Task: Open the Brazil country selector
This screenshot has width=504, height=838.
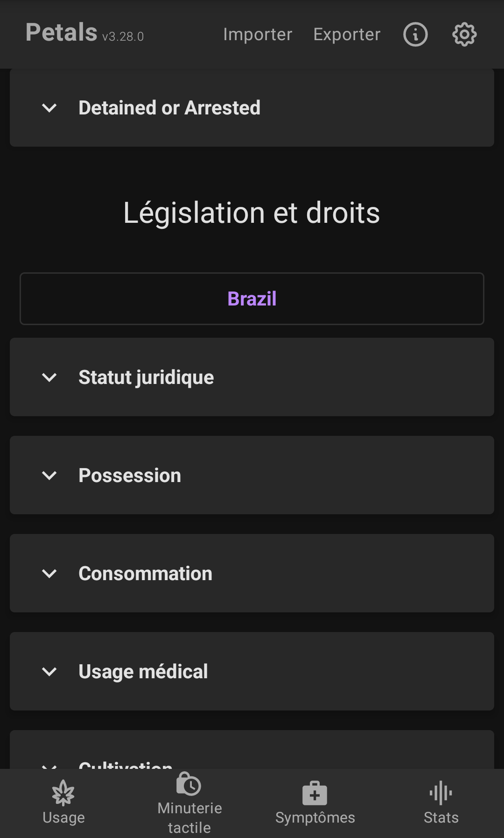Action: (252, 299)
